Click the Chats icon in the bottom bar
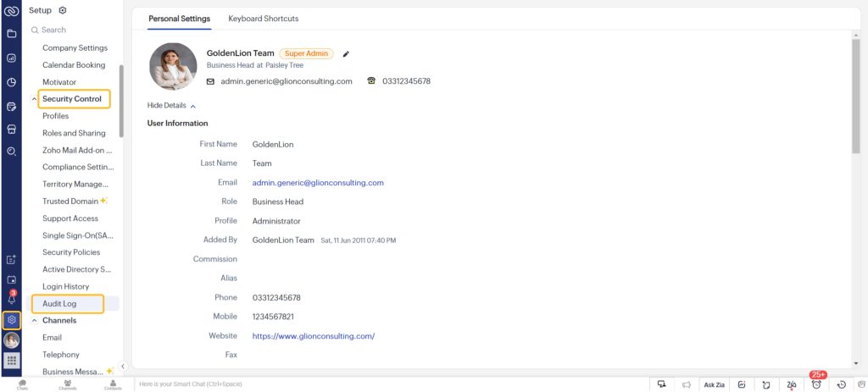 [22, 384]
